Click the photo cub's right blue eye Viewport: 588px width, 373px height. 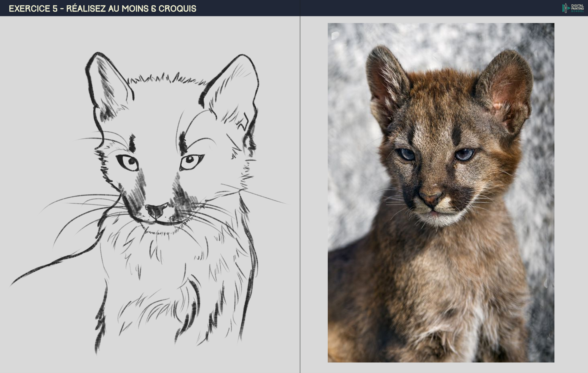pos(464,155)
